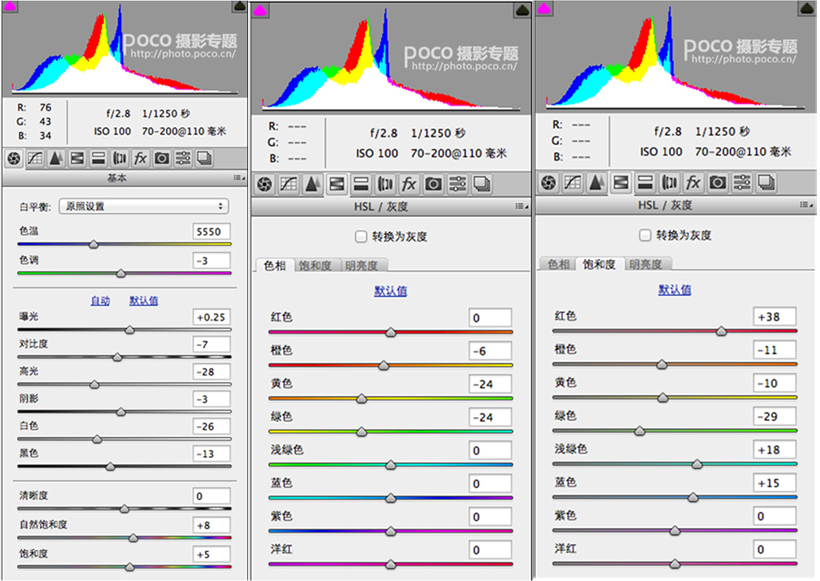Click 默认值 link in right 饱和度 panel
The width and height of the screenshot is (820, 581).
(x=675, y=289)
